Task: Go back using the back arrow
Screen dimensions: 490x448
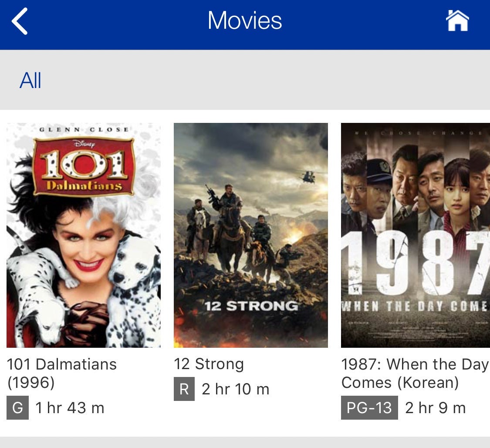Action: pos(20,21)
